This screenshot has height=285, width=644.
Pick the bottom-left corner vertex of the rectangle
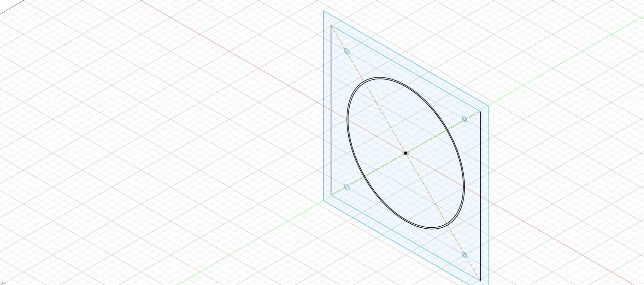click(x=331, y=195)
